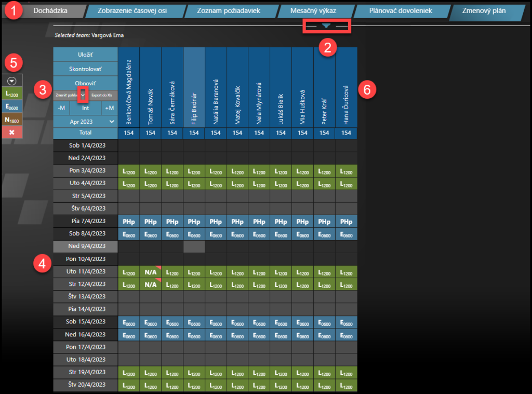532x394 pixels.
Task: Advance to next month with +M
Action: (x=110, y=108)
